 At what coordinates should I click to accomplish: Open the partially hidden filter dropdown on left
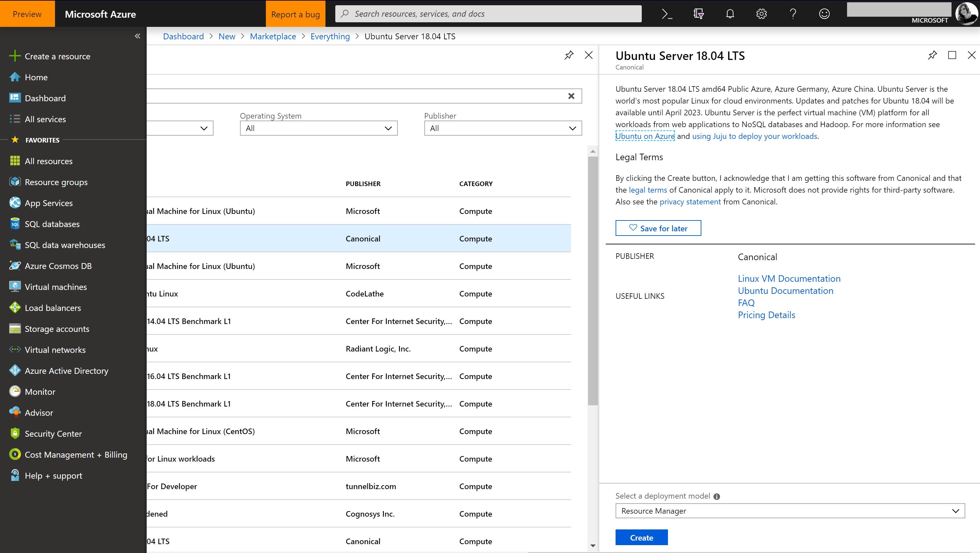(x=180, y=128)
